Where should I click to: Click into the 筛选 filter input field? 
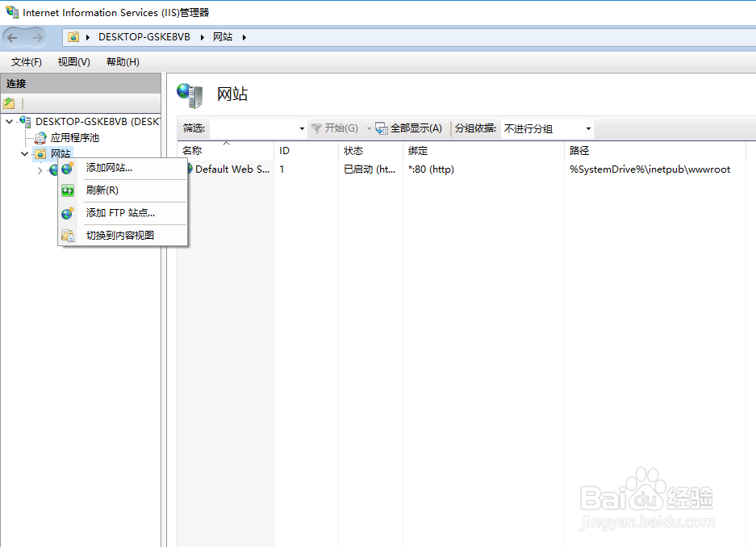(x=254, y=129)
